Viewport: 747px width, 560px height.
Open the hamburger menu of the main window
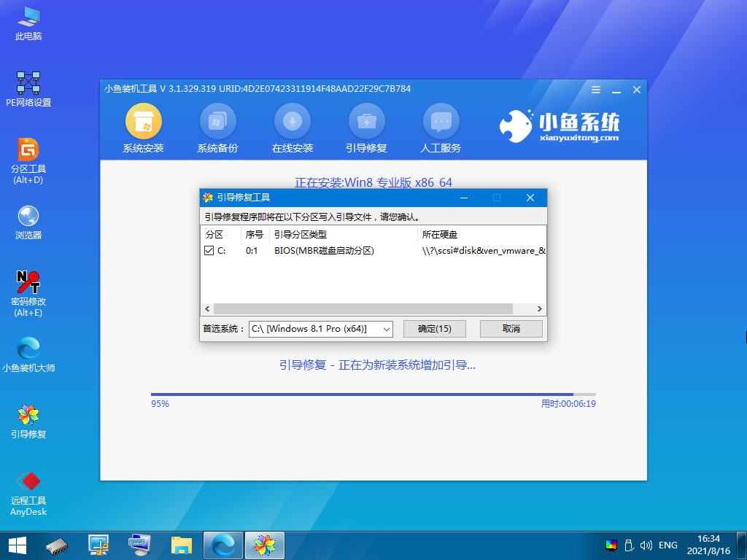595,89
